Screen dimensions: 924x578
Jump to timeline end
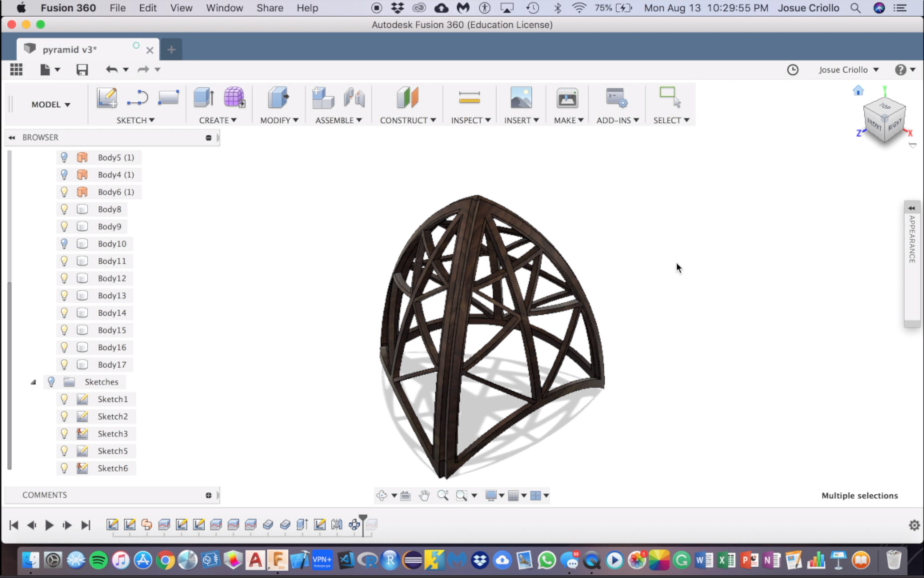(x=86, y=525)
